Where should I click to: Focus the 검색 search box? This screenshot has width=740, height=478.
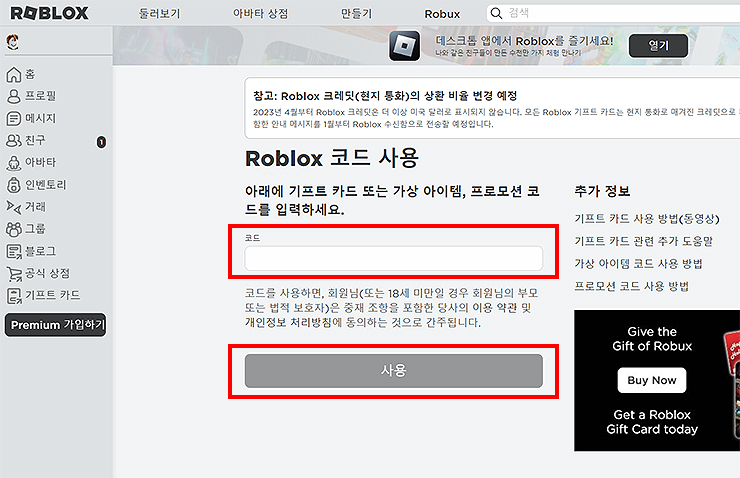point(614,13)
